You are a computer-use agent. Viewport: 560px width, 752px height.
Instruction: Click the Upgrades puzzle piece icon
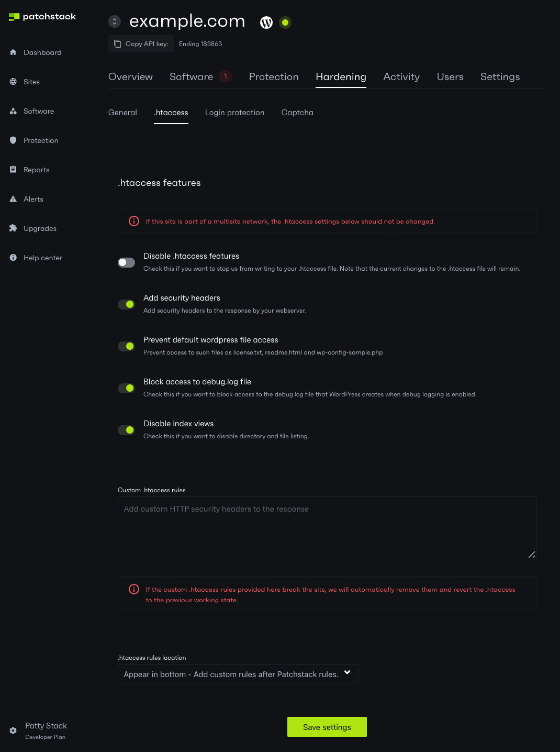click(x=13, y=228)
